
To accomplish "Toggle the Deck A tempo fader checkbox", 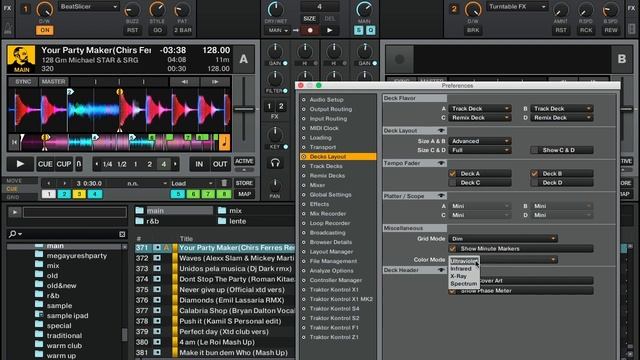I will (452, 173).
